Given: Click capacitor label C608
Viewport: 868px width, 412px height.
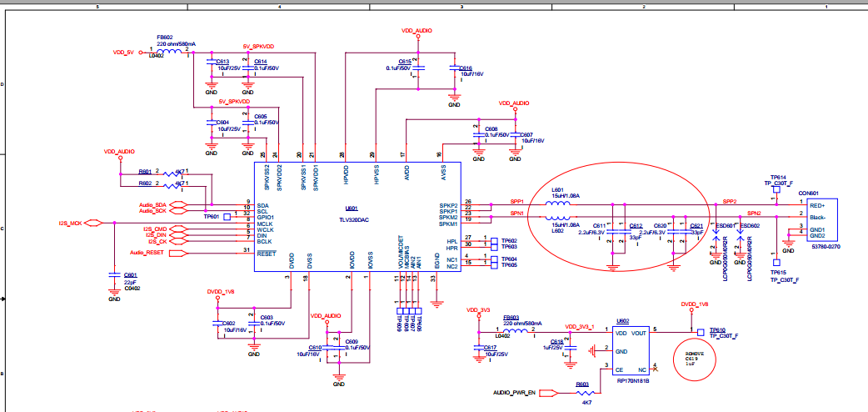Looking at the screenshot, I should click(x=491, y=128).
